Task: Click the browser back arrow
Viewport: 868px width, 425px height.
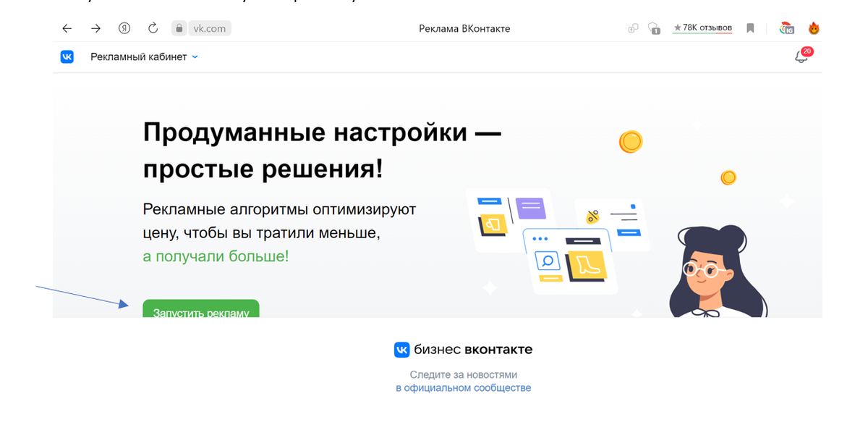Action: coord(67,28)
